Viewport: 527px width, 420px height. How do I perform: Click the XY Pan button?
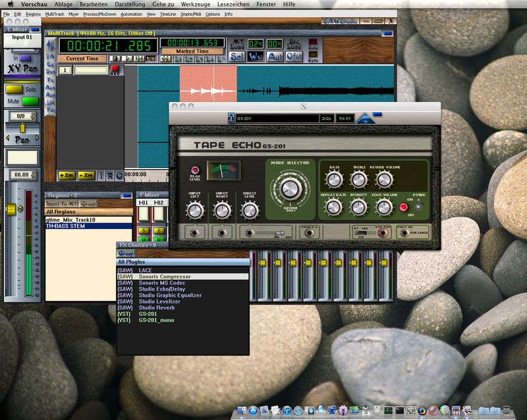tap(22, 68)
